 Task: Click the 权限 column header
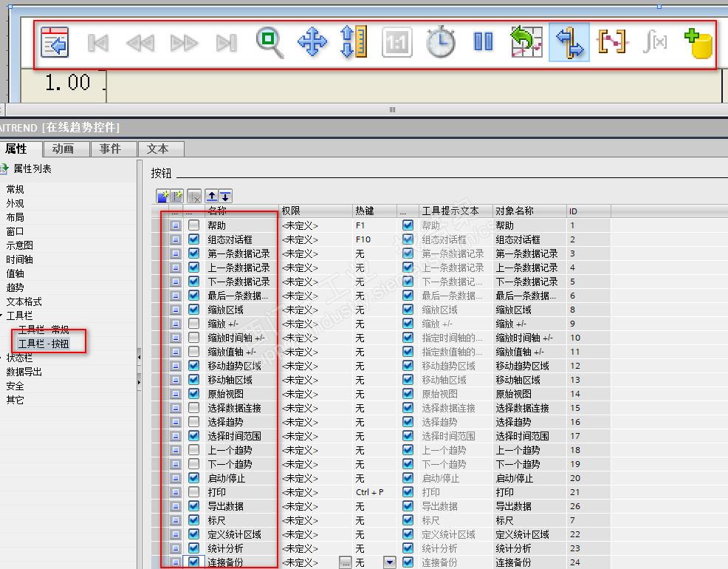click(315, 211)
